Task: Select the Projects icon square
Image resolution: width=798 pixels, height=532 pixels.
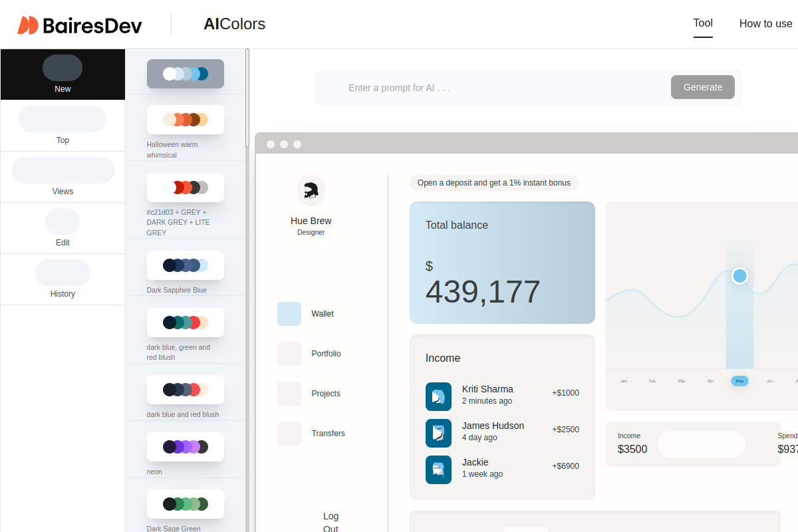Action: coord(289,394)
